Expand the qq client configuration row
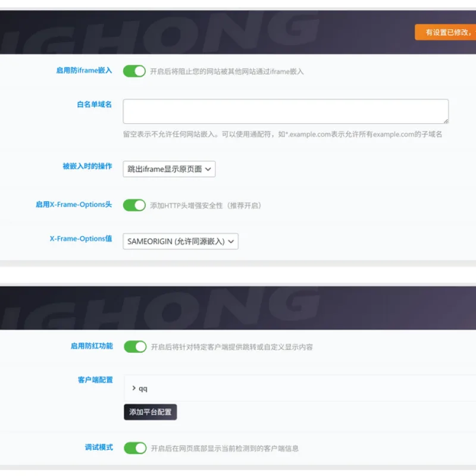Viewport: 476px width, 476px height. click(x=300, y=389)
